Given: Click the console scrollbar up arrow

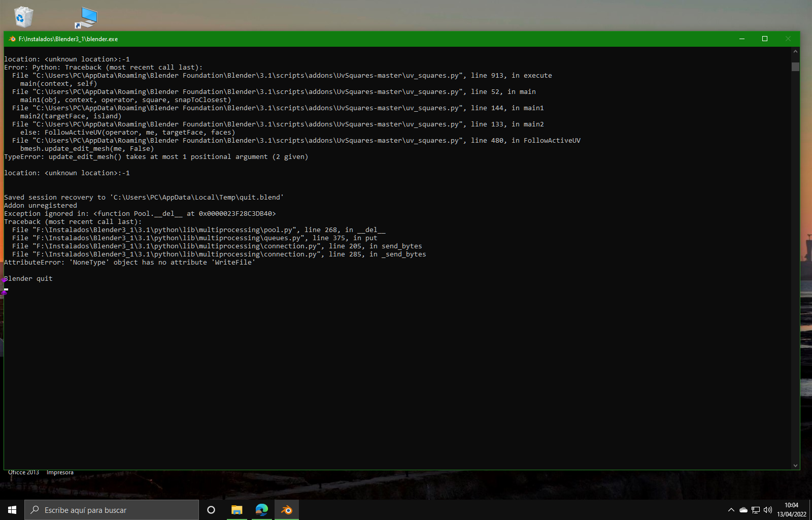Looking at the screenshot, I should 795,51.
